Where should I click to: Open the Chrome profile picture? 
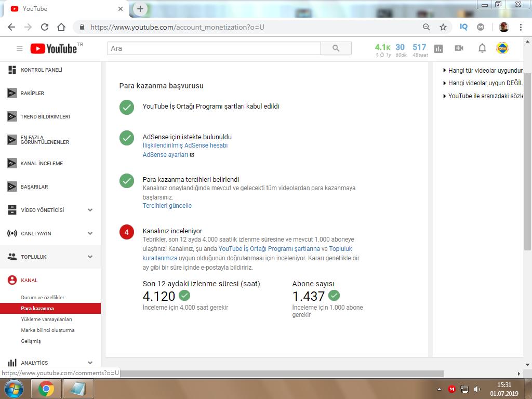pos(503,27)
